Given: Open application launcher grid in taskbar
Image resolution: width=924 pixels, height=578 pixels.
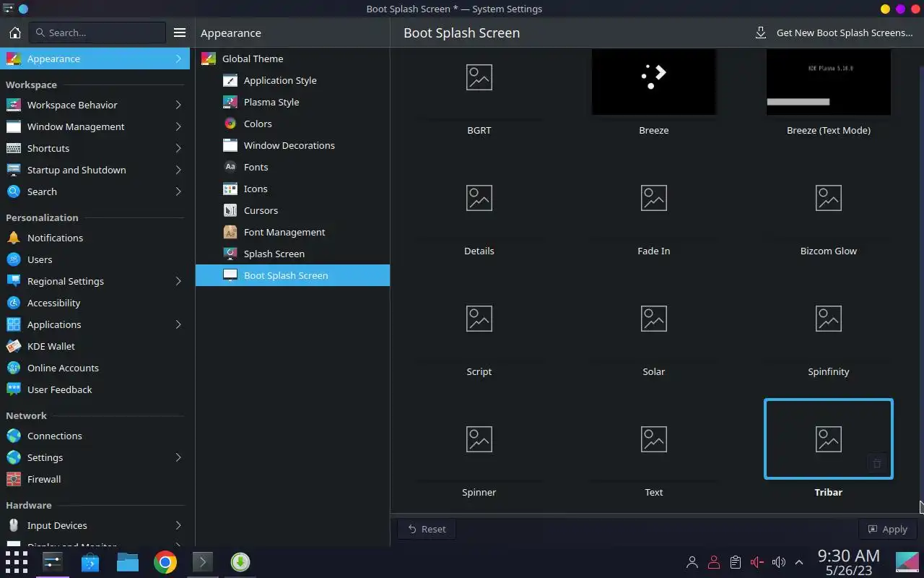Looking at the screenshot, I should coord(16,562).
